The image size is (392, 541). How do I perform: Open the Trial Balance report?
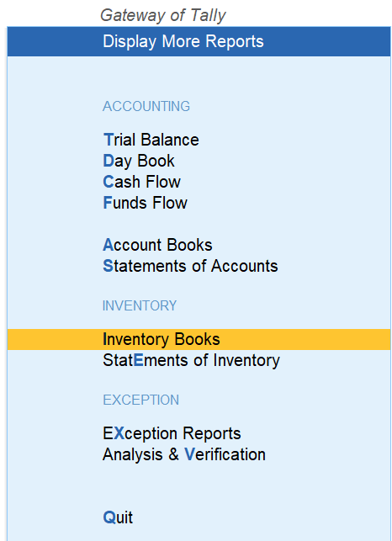click(151, 140)
